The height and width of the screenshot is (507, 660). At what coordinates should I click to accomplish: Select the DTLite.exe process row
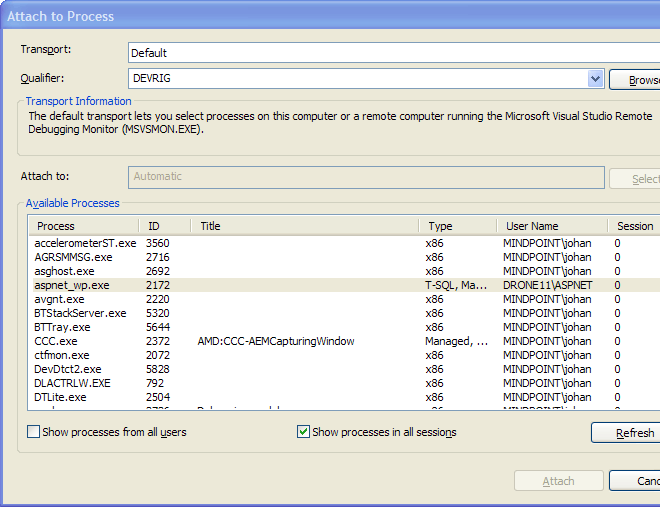click(x=344, y=397)
